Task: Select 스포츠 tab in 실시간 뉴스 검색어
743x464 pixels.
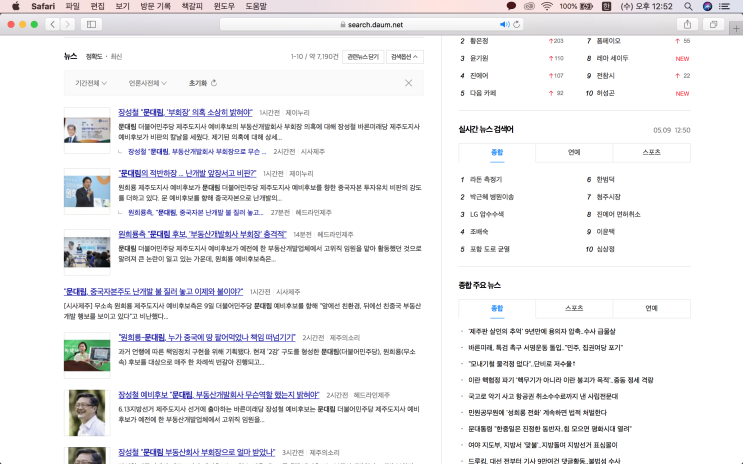Action: coord(651,153)
